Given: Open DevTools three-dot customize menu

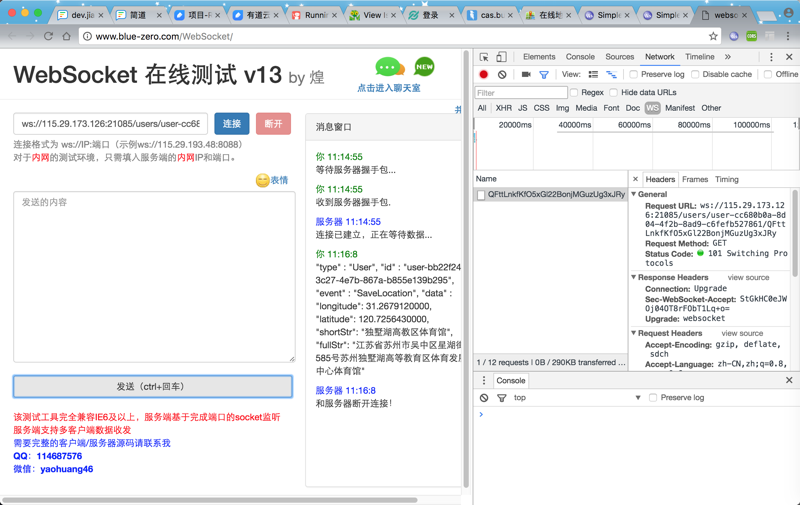Looking at the screenshot, I should pos(771,57).
